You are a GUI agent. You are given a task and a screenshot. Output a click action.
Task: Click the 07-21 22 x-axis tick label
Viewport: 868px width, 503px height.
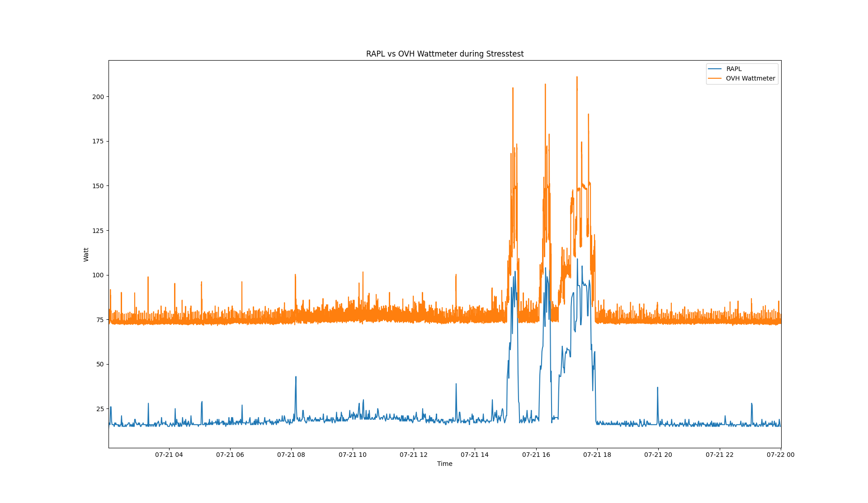[x=719, y=455]
